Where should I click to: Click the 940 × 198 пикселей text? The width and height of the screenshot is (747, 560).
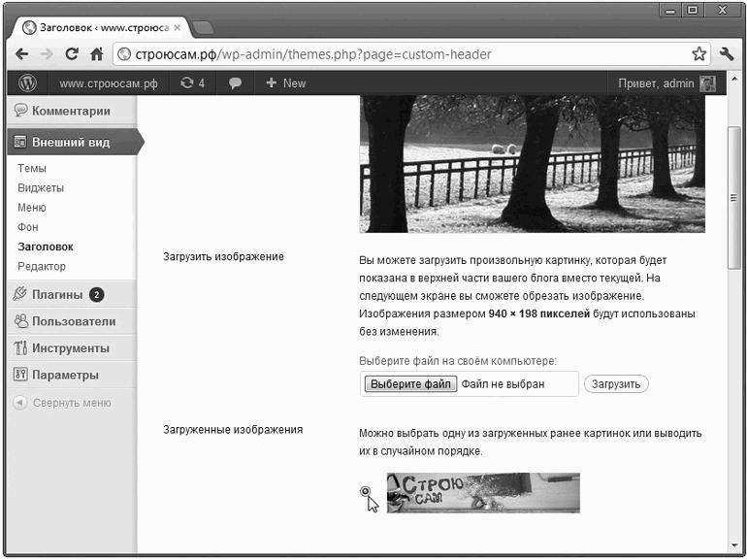click(x=539, y=313)
